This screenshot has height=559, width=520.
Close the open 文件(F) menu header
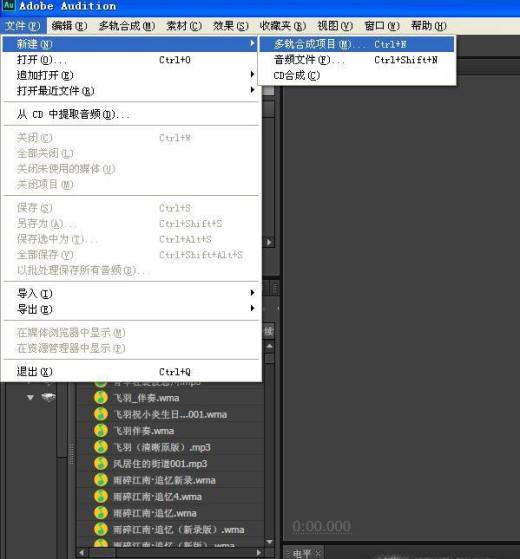pyautogui.click(x=23, y=26)
